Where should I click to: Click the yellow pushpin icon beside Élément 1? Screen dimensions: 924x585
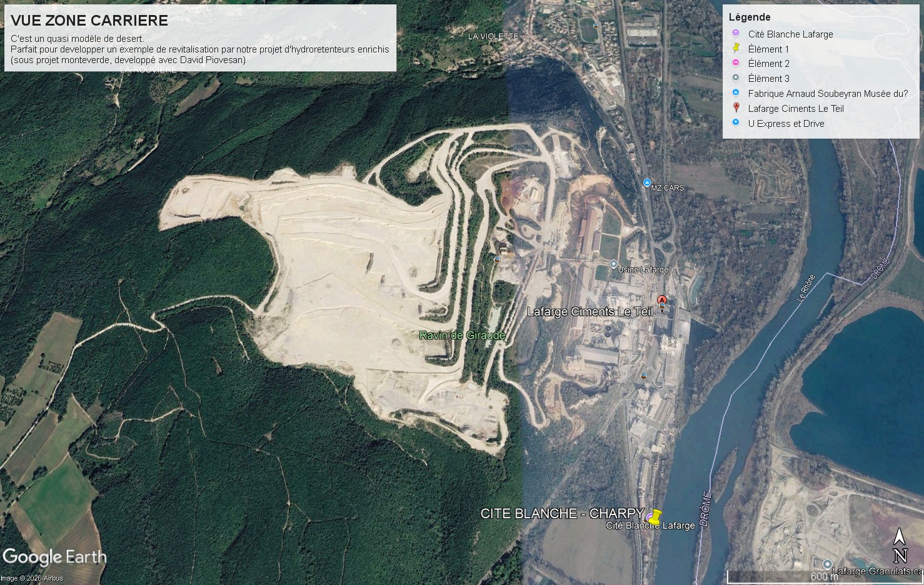[x=736, y=48]
